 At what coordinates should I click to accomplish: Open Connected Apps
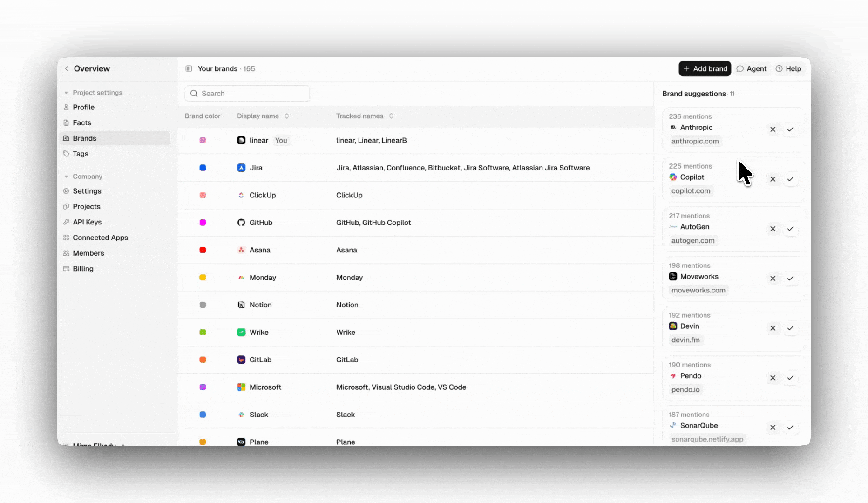click(x=115, y=238)
